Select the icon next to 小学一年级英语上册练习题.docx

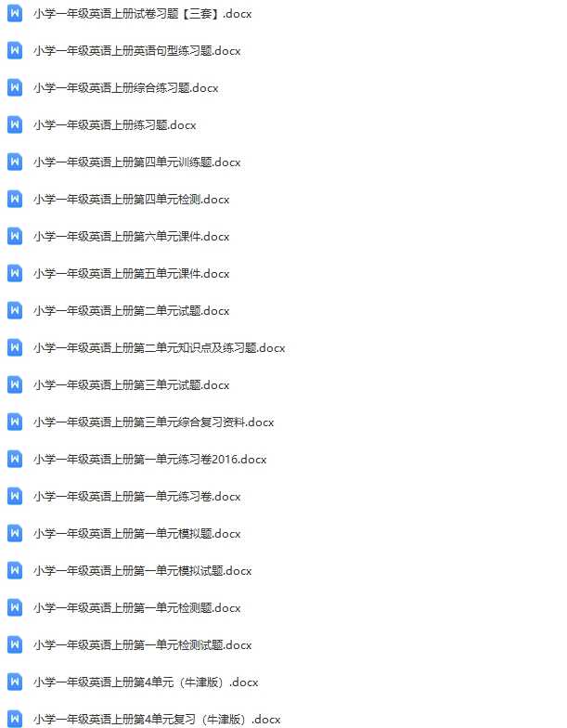(x=15, y=124)
